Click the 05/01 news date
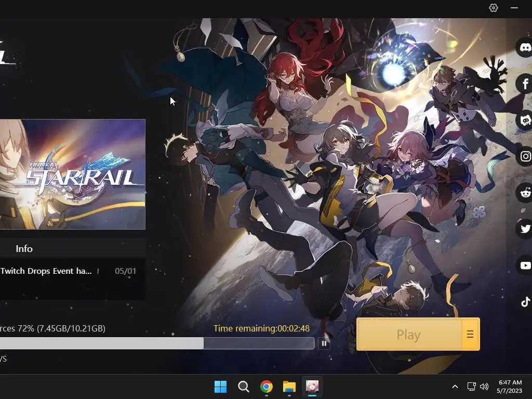The image size is (532, 399). click(x=126, y=271)
